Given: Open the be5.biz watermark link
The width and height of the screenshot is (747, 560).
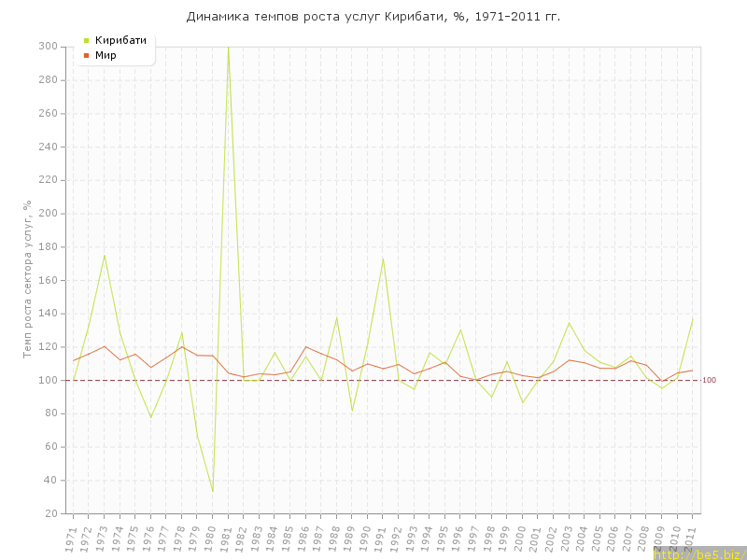Looking at the screenshot, I should click(x=698, y=554).
